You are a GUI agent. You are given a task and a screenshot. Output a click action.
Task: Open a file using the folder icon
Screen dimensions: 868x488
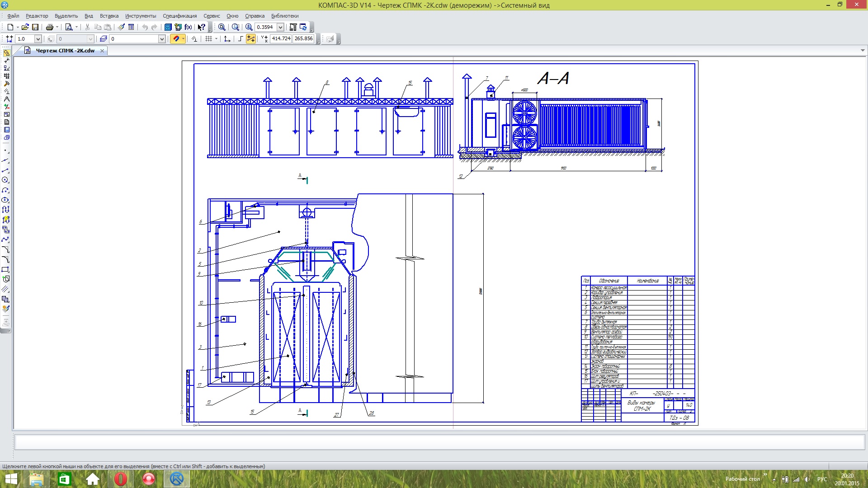[25, 27]
